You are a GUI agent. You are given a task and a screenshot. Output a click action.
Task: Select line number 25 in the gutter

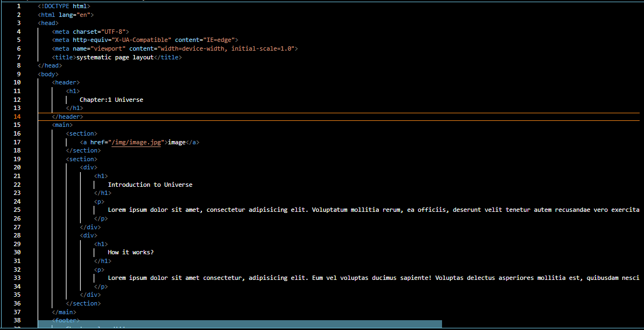[x=17, y=210]
